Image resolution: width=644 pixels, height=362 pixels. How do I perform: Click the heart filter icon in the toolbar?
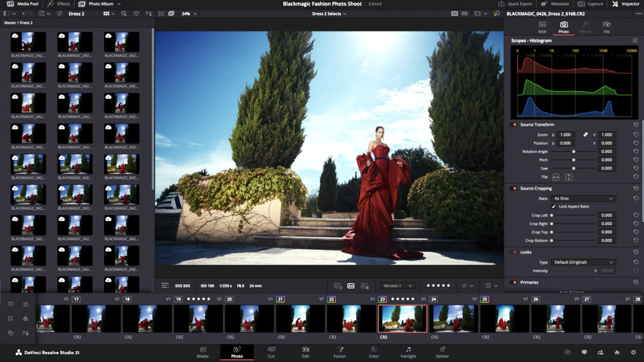pyautogui.click(x=136, y=14)
